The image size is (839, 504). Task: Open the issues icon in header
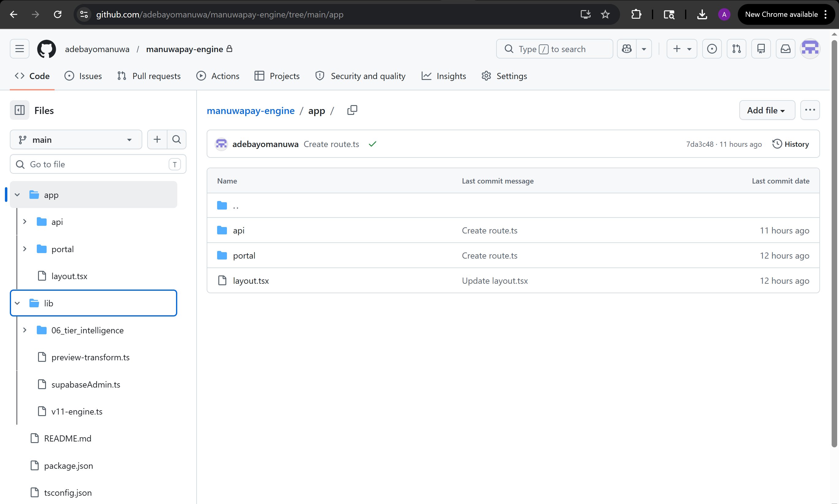(x=711, y=49)
